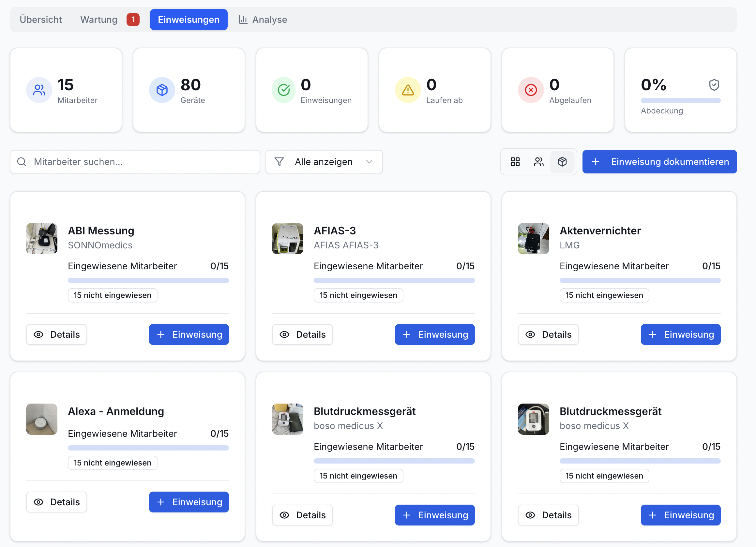Click the green check Einweisungen icon
Screen dimensions: 756x547
click(x=284, y=90)
